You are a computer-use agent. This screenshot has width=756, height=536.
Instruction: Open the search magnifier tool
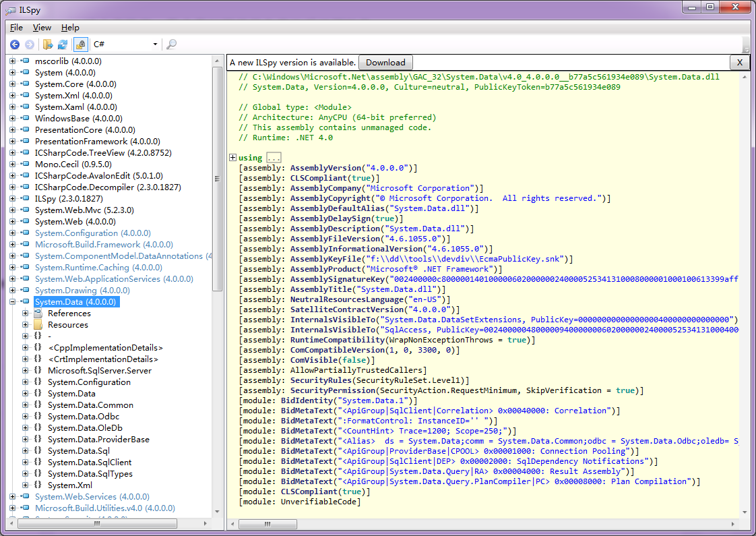[x=171, y=44]
